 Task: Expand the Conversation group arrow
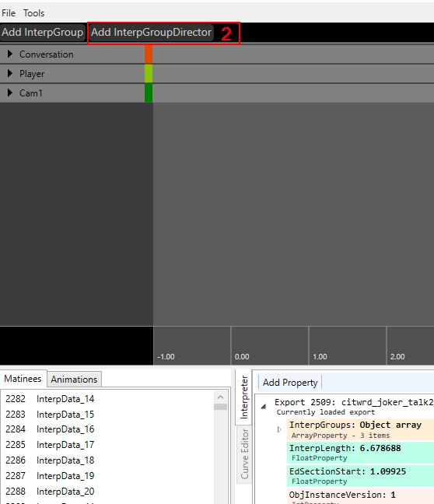pos(9,54)
